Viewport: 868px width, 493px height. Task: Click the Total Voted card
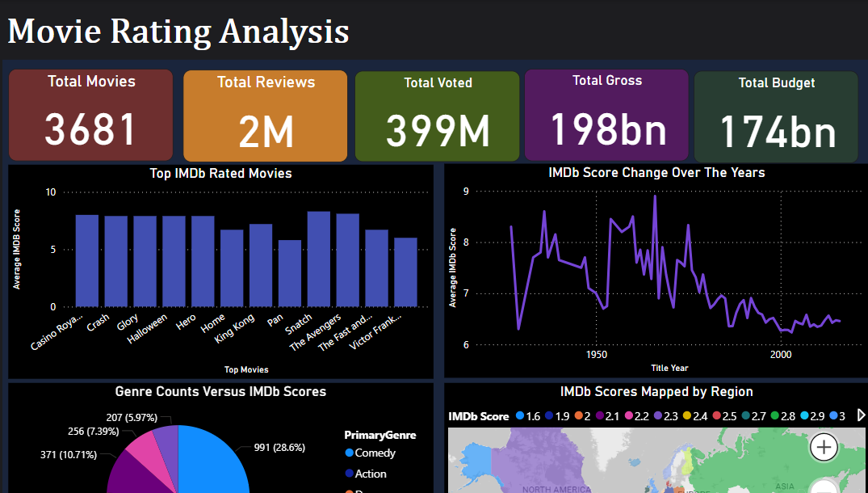pyautogui.click(x=437, y=116)
